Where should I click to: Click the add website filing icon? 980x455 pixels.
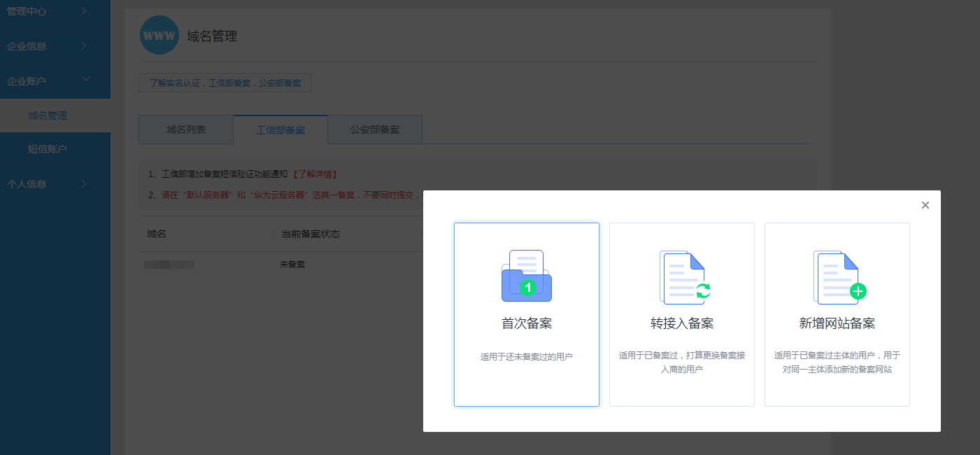(x=839, y=277)
